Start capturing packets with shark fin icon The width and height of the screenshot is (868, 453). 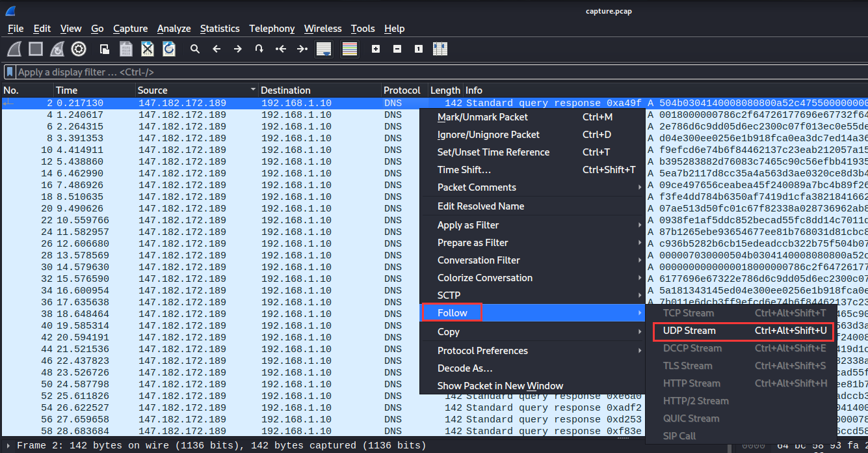tap(15, 49)
